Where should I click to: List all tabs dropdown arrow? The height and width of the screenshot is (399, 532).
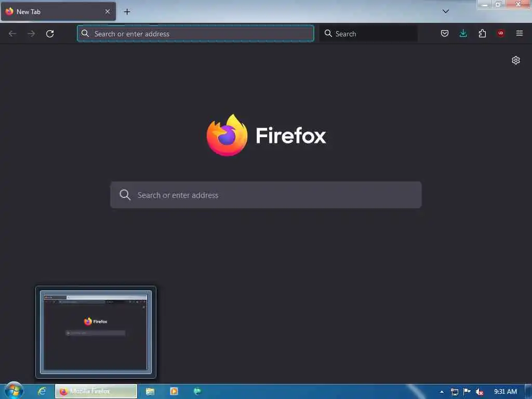446,11
